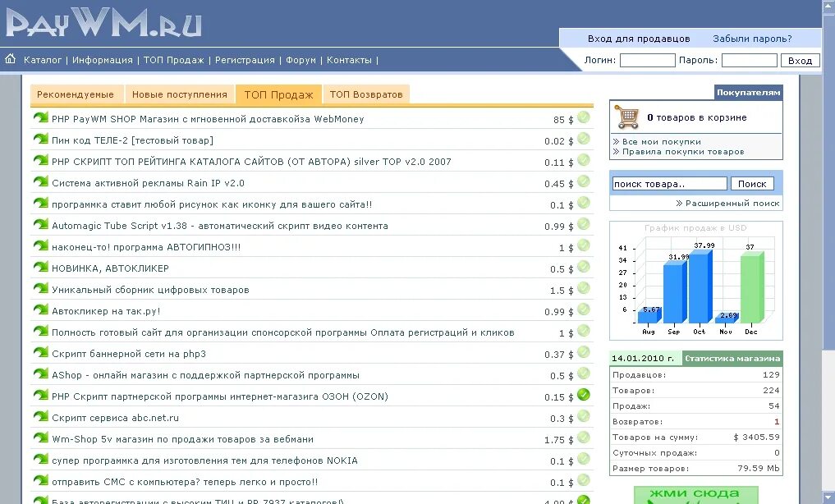Click the Вход login button
The width and height of the screenshot is (835, 504).
point(800,61)
